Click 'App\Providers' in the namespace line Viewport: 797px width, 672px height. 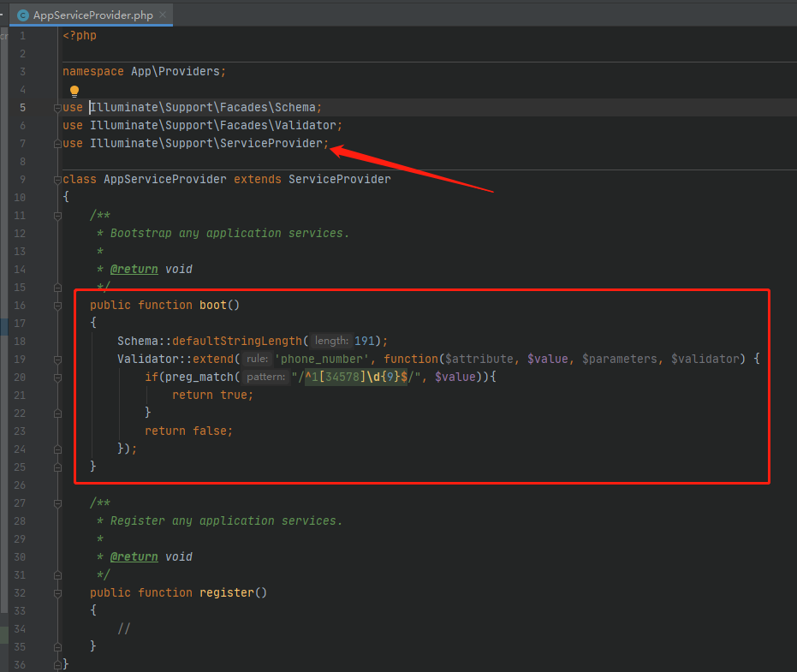tap(175, 71)
